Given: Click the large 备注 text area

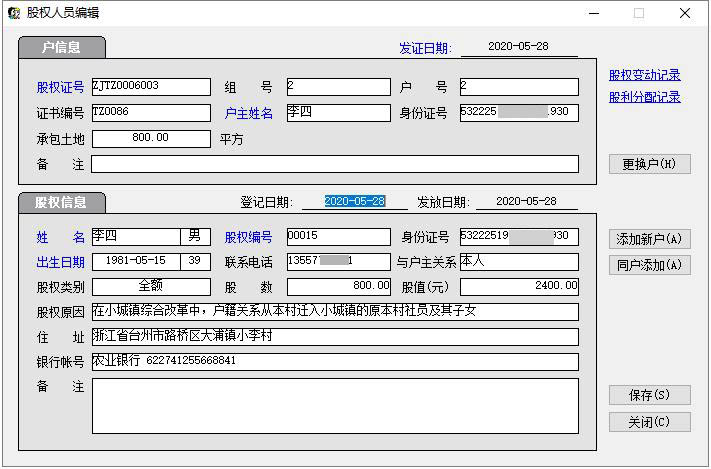Looking at the screenshot, I should pos(335,405).
